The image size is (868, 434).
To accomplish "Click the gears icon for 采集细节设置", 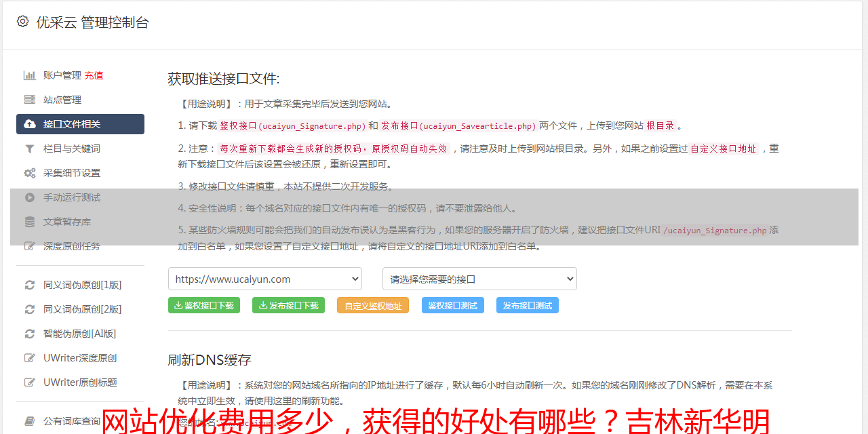I will [30, 173].
